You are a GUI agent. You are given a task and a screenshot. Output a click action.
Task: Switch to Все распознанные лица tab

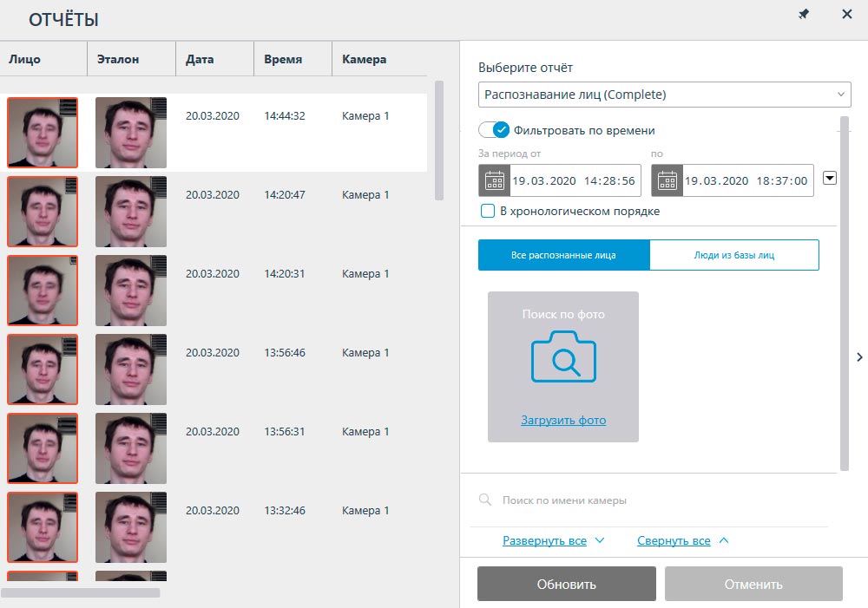point(563,255)
